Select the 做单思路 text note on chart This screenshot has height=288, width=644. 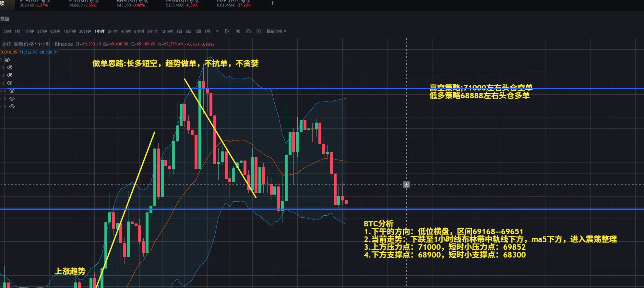[x=175, y=63]
